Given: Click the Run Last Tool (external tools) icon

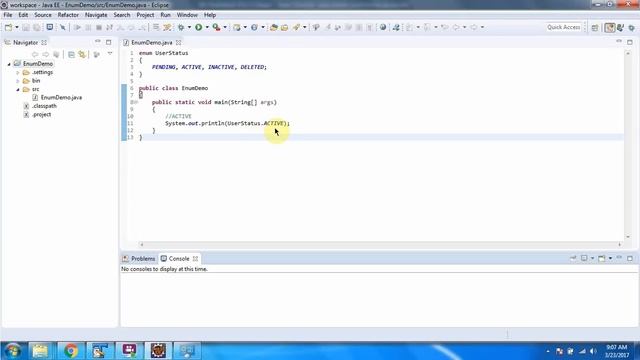Looking at the screenshot, I should click(216, 27).
